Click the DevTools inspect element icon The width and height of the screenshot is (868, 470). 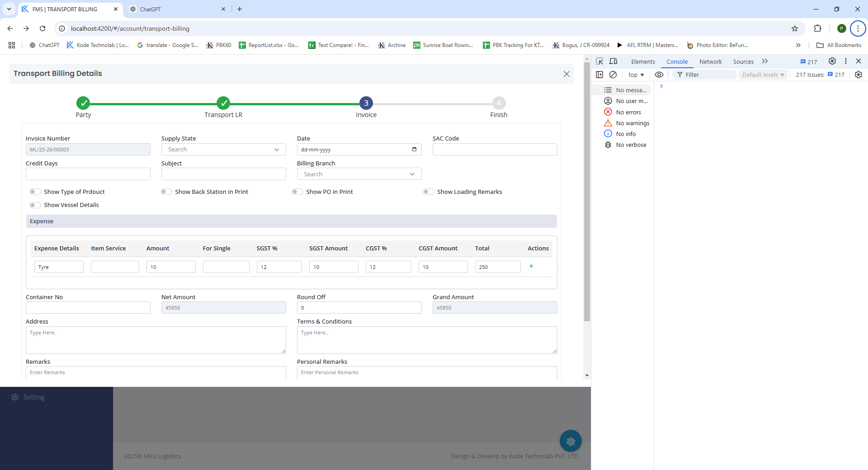click(x=599, y=61)
